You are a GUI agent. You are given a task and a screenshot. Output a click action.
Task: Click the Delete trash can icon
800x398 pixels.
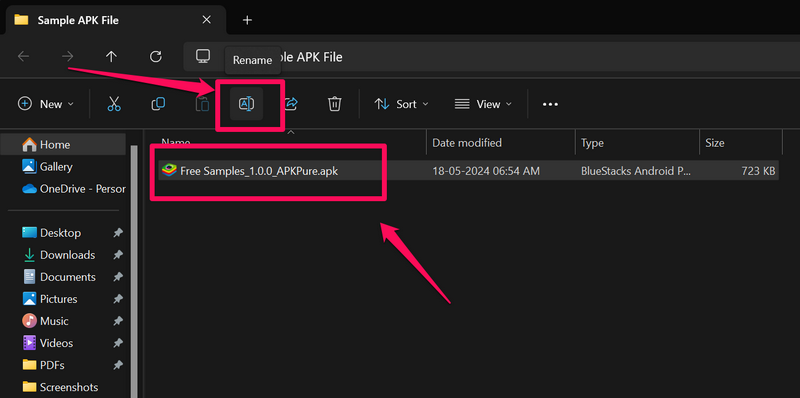tap(334, 104)
